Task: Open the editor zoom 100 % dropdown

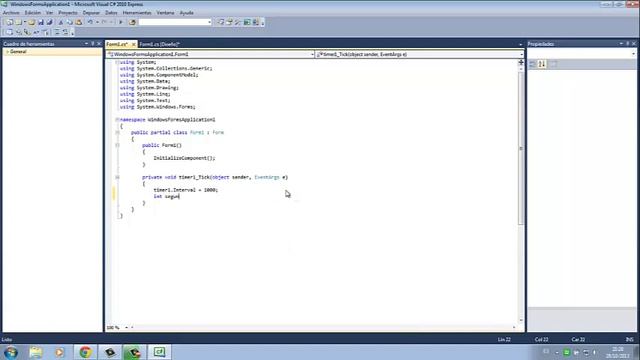Action: (x=127, y=327)
